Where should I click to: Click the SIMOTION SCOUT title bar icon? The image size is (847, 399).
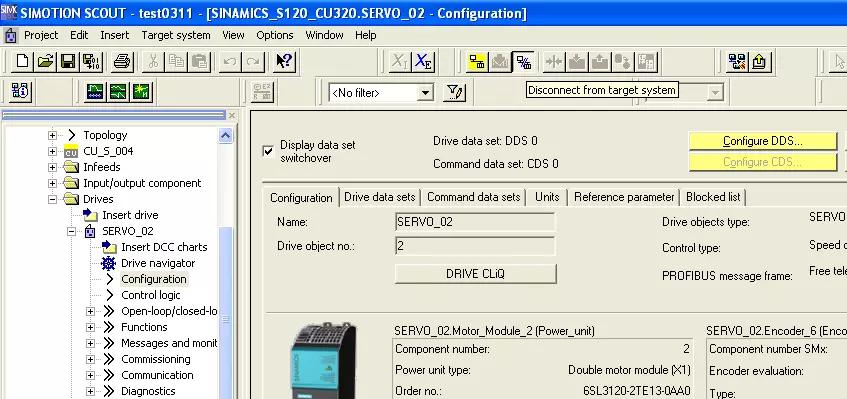(9, 12)
